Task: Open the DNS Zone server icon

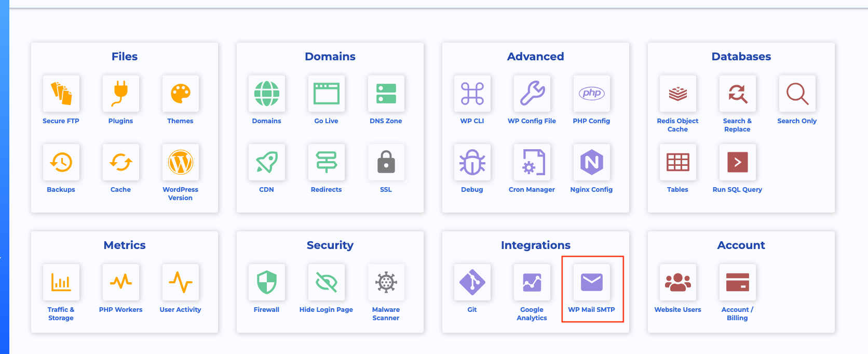Action: click(386, 94)
